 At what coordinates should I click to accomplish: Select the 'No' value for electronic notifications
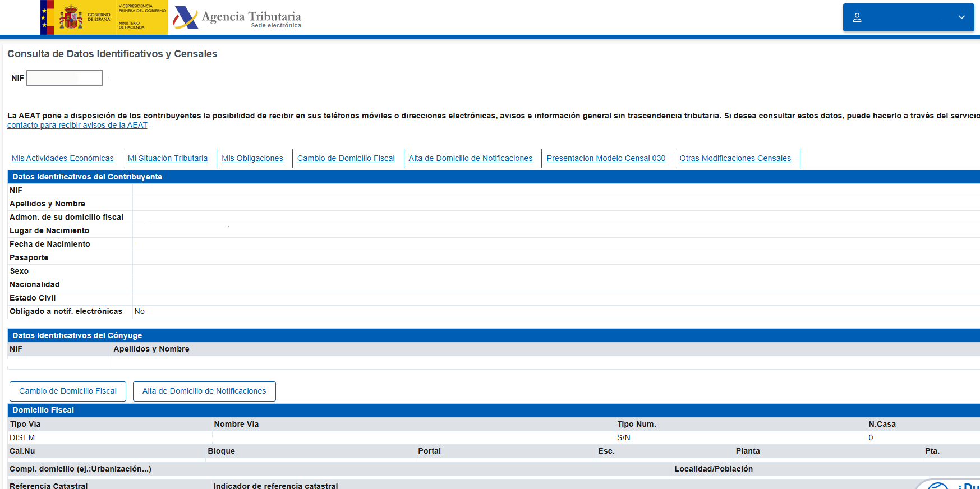pyautogui.click(x=140, y=311)
